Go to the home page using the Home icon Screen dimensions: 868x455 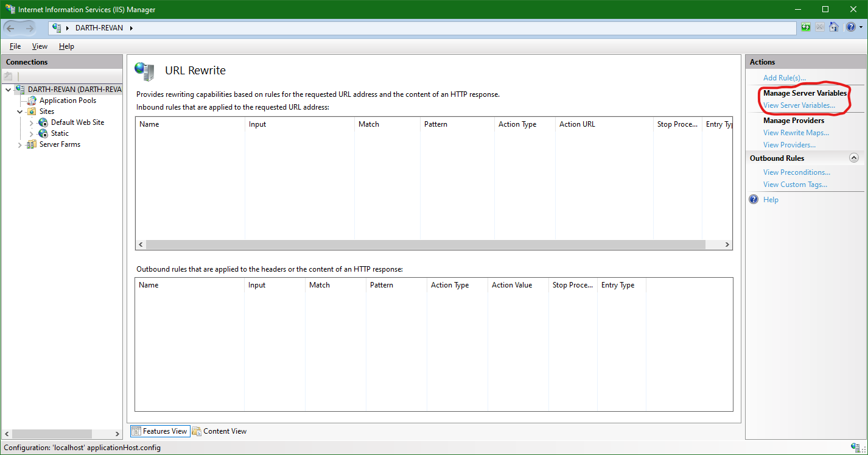(x=834, y=27)
